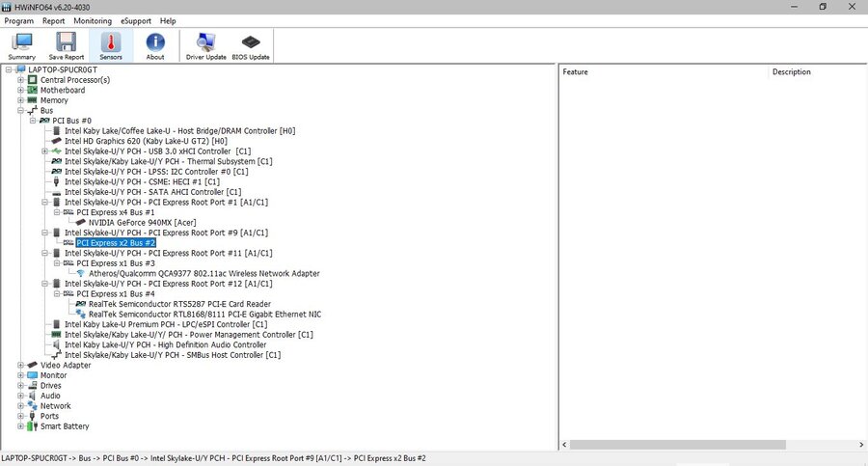Collapse PCI Express x1 Bus #4 node
868x466 pixels.
(x=57, y=293)
